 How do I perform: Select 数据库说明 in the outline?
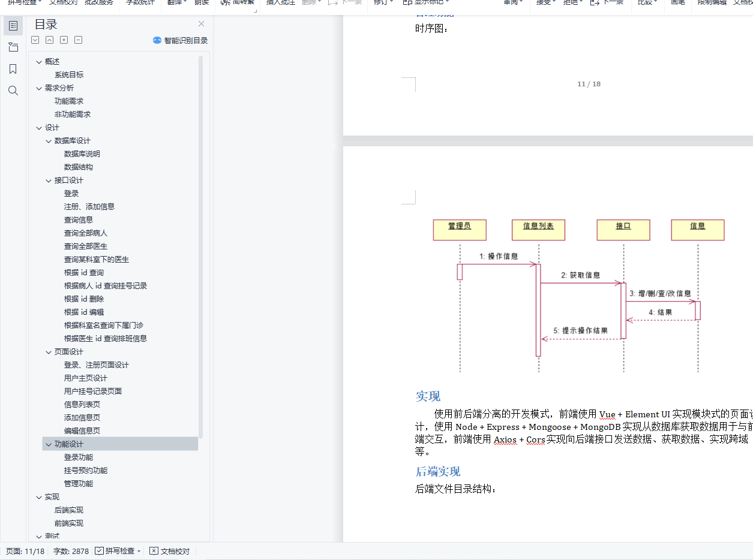point(82,154)
